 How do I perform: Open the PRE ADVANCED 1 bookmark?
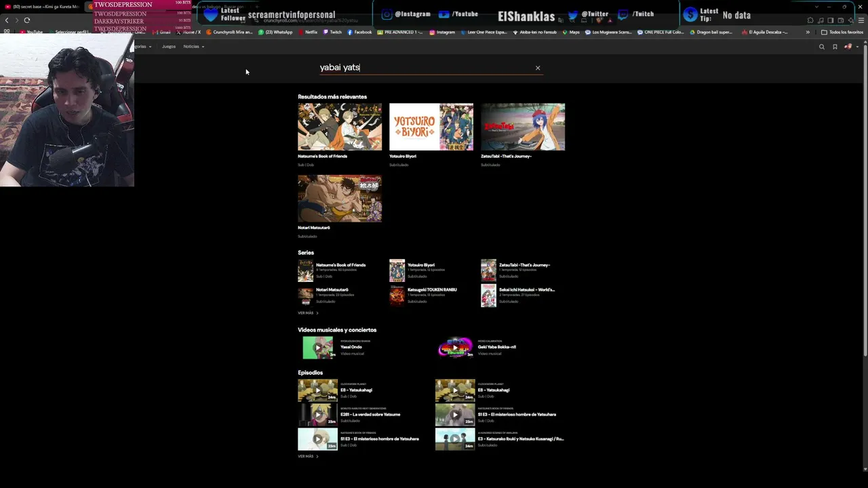click(x=401, y=32)
